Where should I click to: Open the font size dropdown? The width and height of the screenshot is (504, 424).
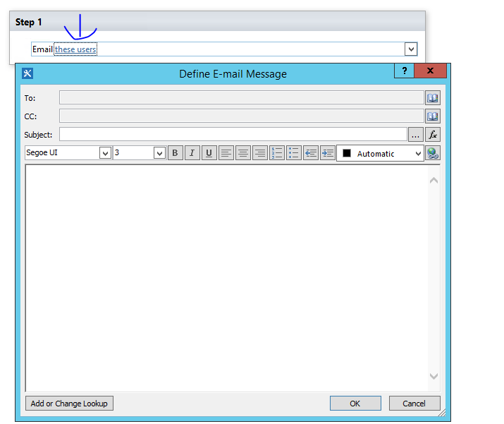coord(159,153)
